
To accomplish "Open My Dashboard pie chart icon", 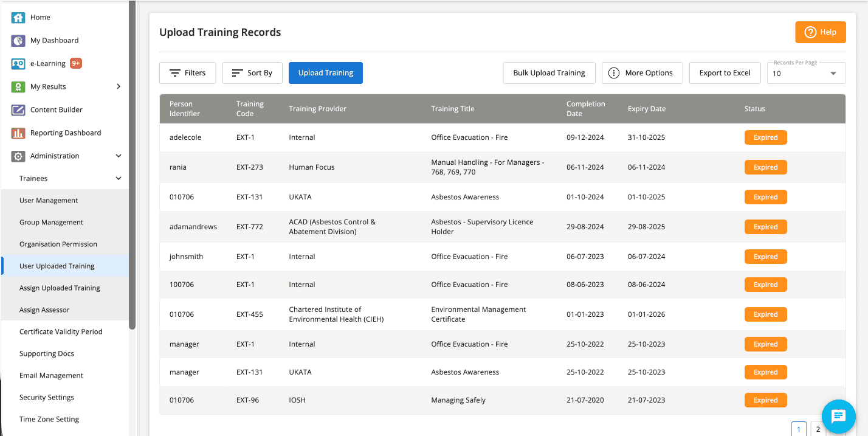I will tap(18, 41).
